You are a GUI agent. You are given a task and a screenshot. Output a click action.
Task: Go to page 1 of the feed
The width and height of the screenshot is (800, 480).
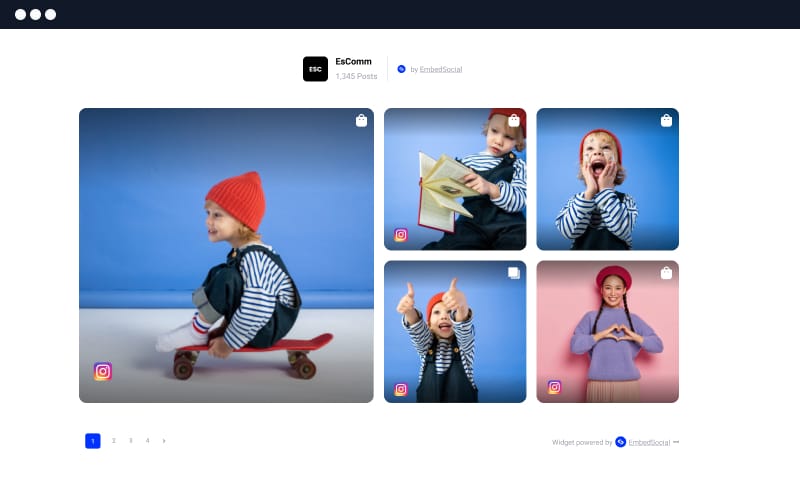(x=93, y=441)
